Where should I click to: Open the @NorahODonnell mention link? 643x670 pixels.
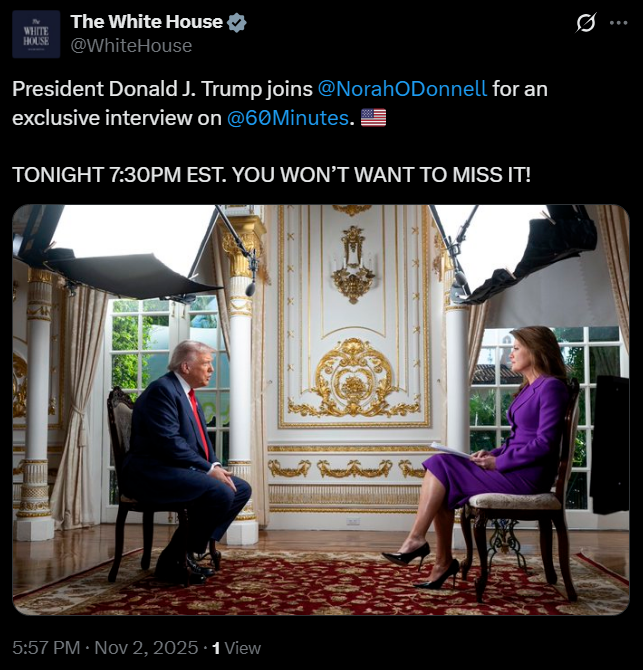pos(402,88)
